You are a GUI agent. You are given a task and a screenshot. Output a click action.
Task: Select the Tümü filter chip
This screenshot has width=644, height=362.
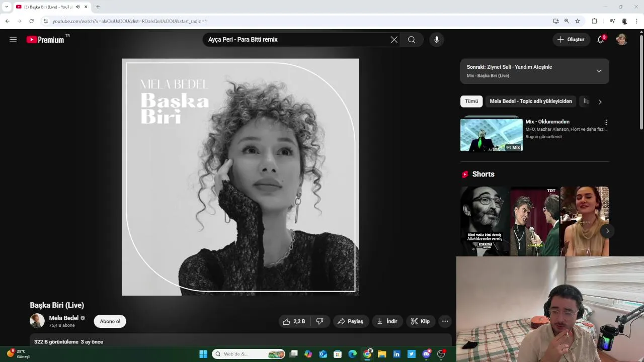click(x=471, y=102)
